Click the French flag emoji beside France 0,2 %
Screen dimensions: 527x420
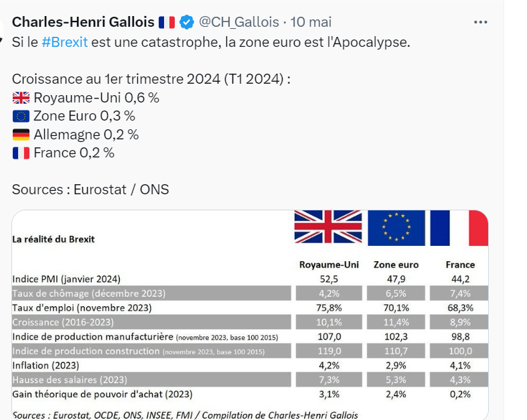[x=21, y=153]
